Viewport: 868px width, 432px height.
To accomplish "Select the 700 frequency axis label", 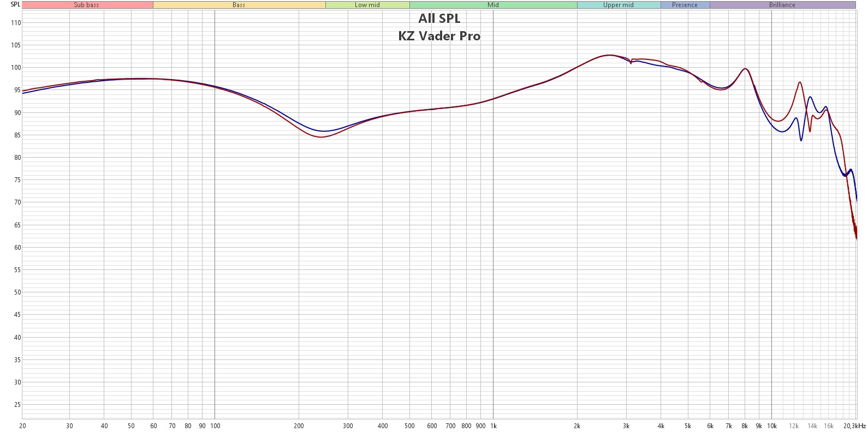I will [x=450, y=426].
